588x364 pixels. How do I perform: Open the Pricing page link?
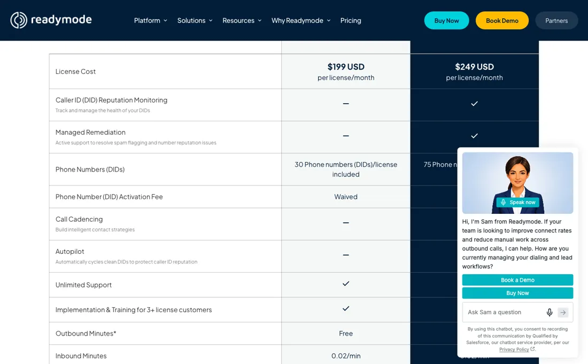tap(351, 21)
